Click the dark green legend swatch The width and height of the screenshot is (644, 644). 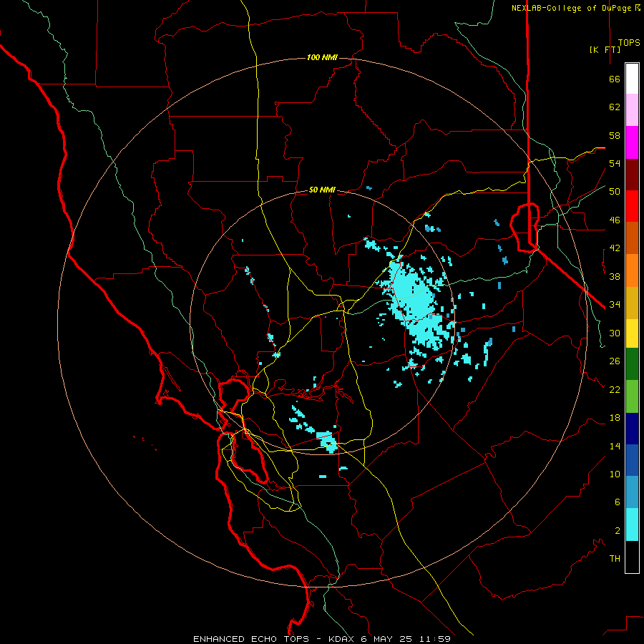(632, 364)
